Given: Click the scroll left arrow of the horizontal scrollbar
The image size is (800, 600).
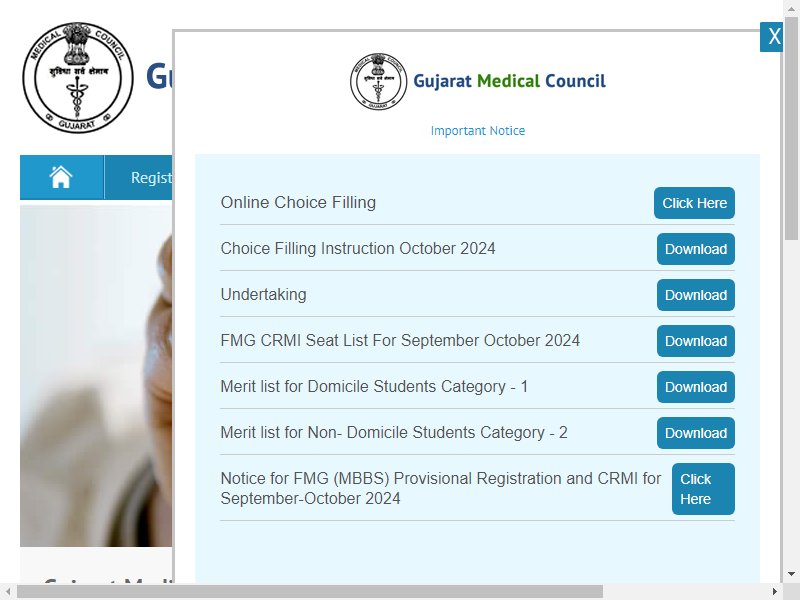Looking at the screenshot, I should point(8,592).
